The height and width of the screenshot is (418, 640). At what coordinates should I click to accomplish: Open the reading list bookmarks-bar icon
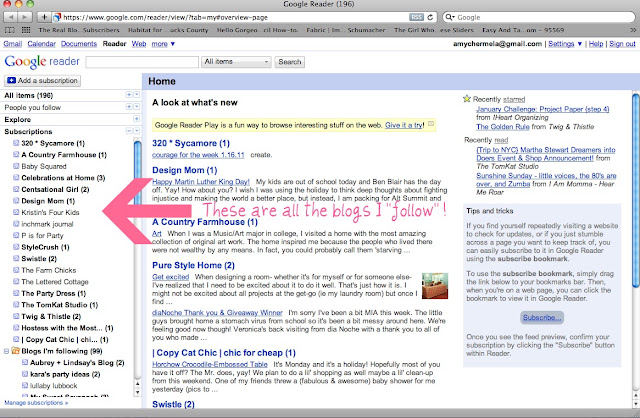9,30
